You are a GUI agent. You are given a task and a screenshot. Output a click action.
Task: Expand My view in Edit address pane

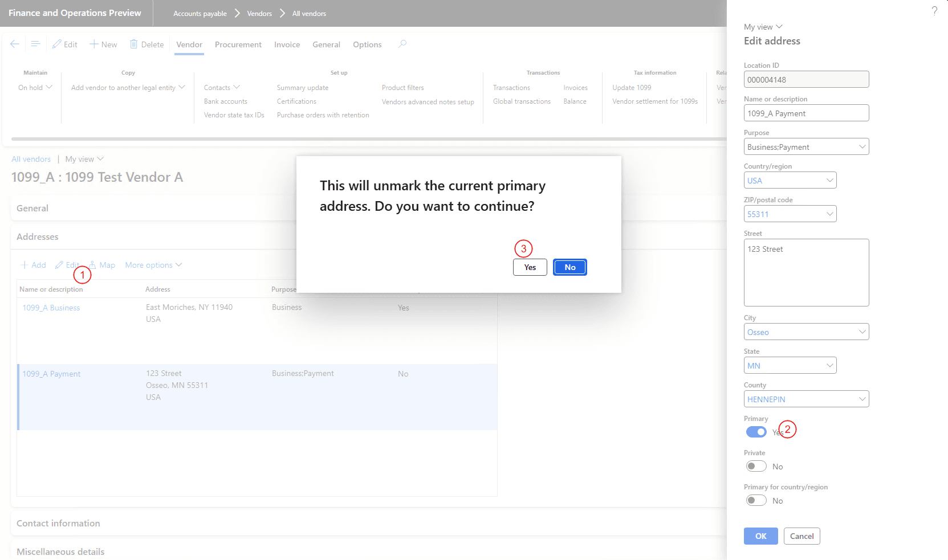pyautogui.click(x=763, y=27)
